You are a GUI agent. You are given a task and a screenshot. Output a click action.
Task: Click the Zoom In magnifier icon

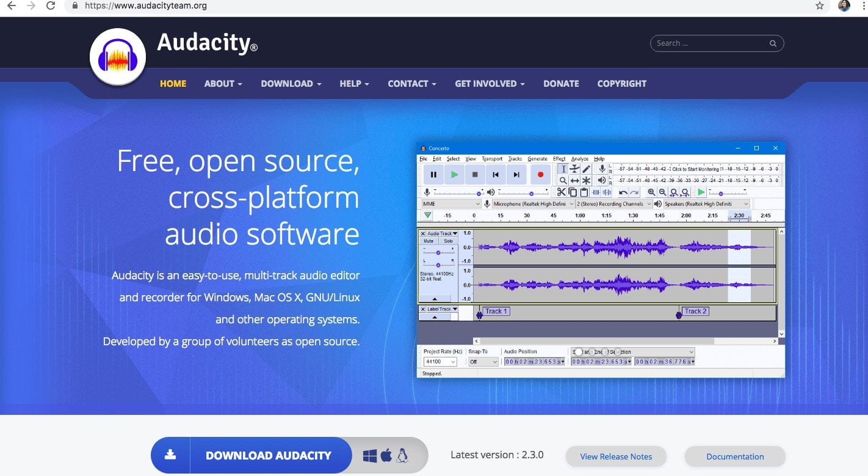[x=651, y=192]
